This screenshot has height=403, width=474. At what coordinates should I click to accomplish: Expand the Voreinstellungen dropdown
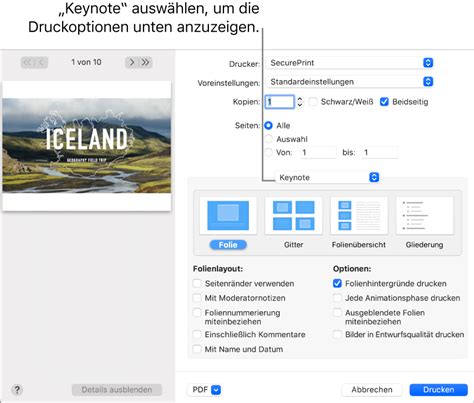[350, 82]
